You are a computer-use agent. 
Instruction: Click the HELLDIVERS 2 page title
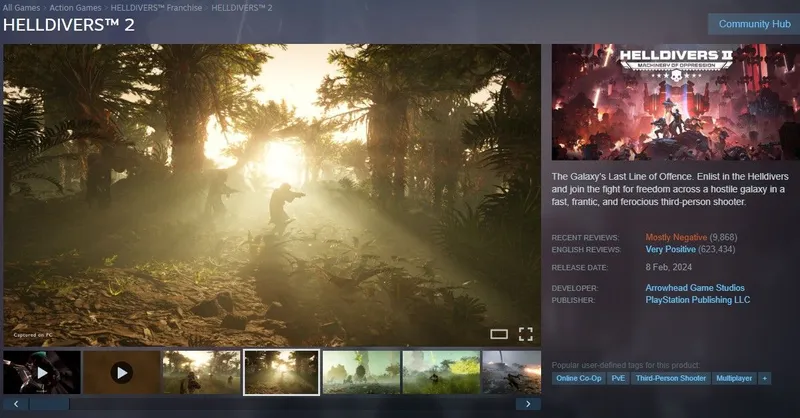coord(69,25)
